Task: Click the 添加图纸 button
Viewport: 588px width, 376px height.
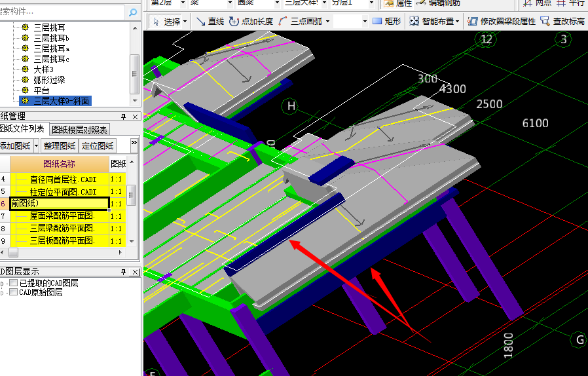Action: [16, 145]
